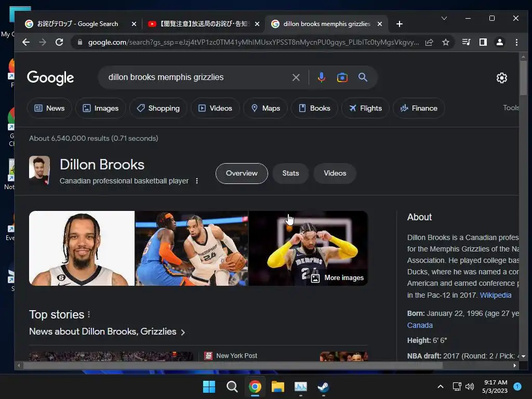Open the Wikipedia link
Image resolution: width=532 pixels, height=399 pixels.
pos(495,295)
